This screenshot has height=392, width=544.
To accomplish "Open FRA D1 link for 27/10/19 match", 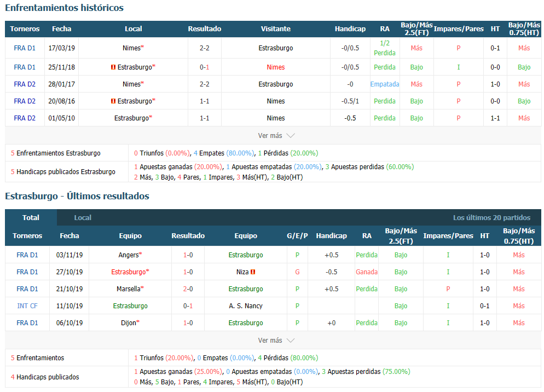I will pos(27,272).
